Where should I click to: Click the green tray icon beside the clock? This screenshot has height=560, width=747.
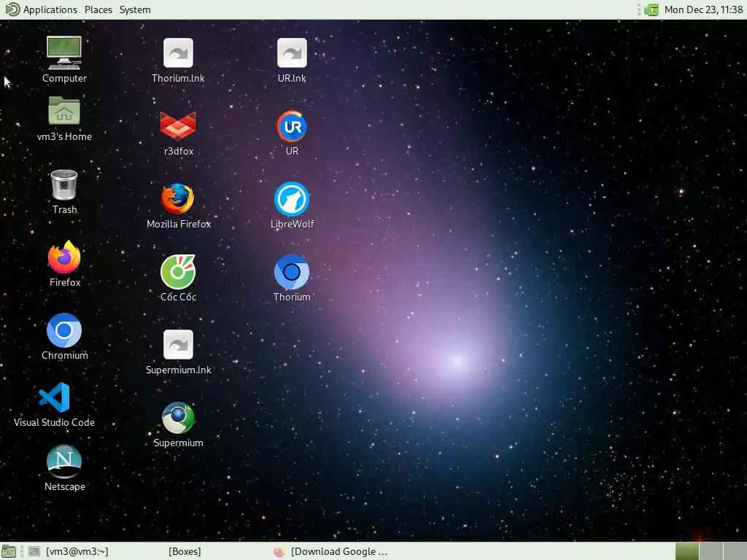click(651, 9)
